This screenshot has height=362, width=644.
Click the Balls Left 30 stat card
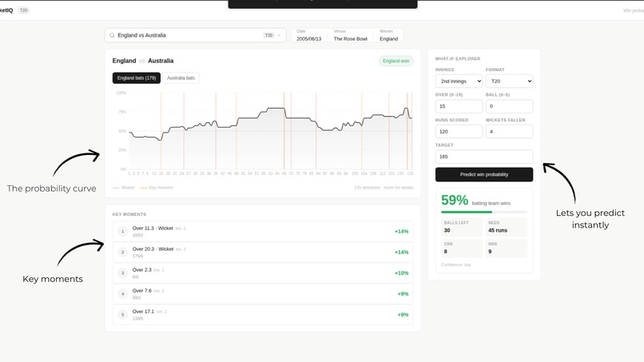[x=462, y=227]
